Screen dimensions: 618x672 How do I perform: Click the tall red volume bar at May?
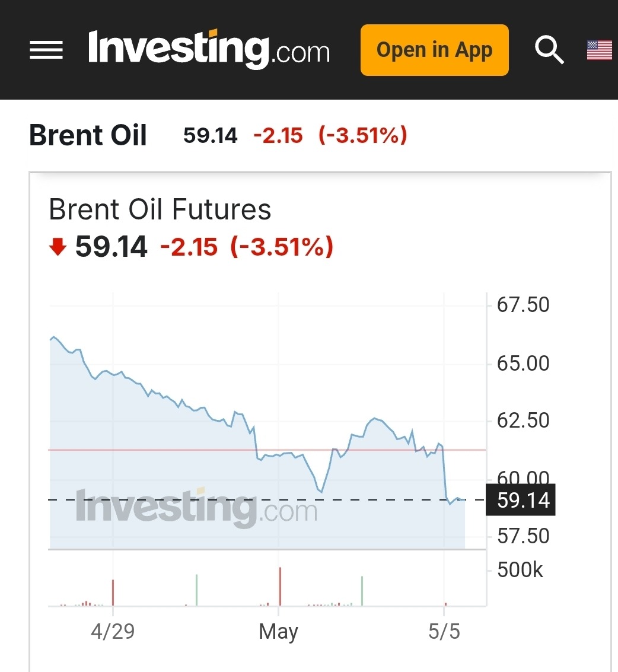[279, 587]
